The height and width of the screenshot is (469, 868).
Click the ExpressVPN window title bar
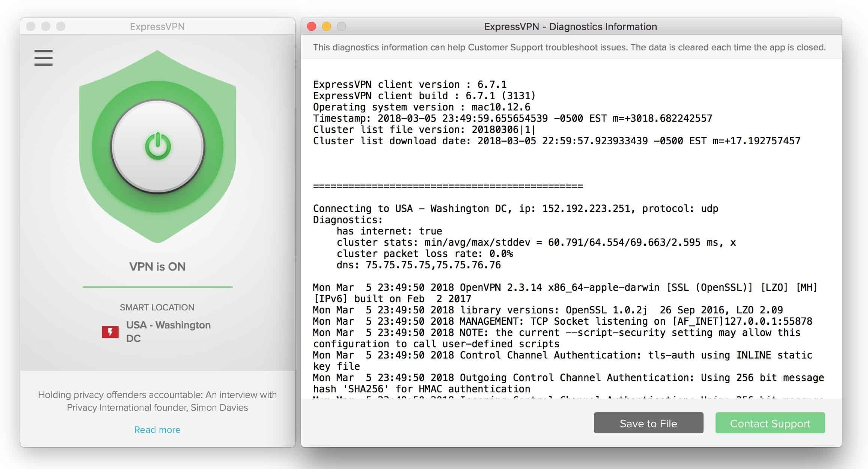[157, 26]
